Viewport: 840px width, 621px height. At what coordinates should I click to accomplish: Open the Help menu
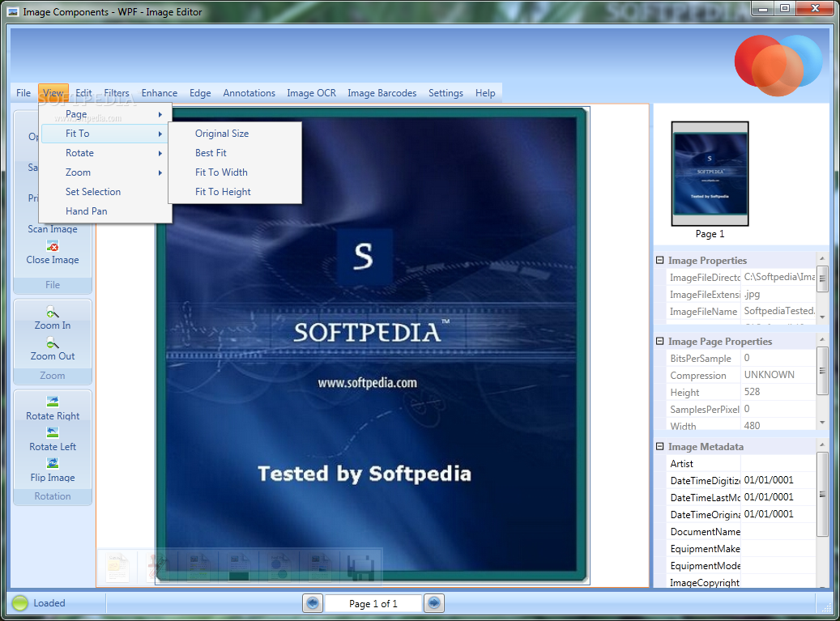(x=485, y=92)
